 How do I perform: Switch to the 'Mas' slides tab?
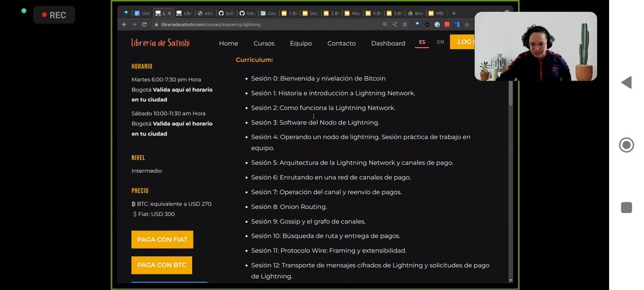pos(353,13)
